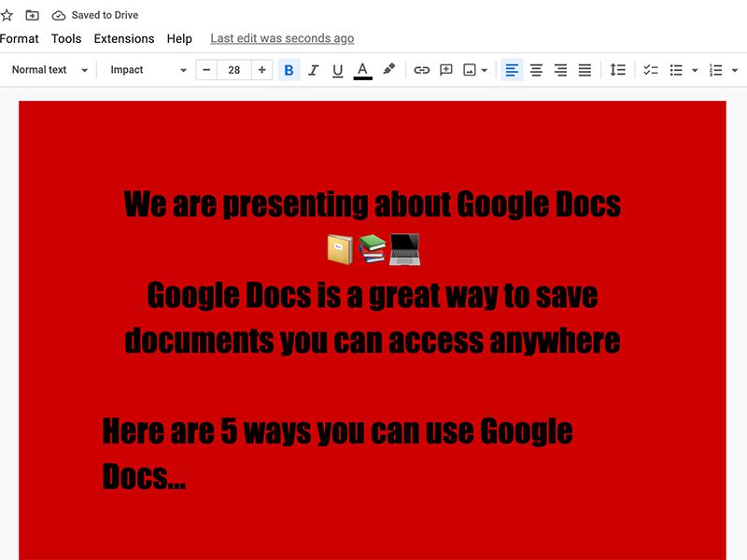This screenshot has width=747, height=560.
Task: Toggle center alignment for the text
Action: point(535,69)
